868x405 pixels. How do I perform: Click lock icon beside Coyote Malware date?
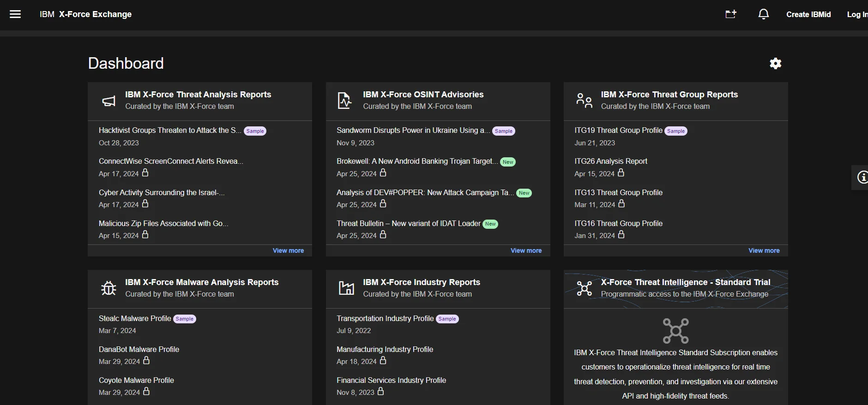tap(146, 391)
